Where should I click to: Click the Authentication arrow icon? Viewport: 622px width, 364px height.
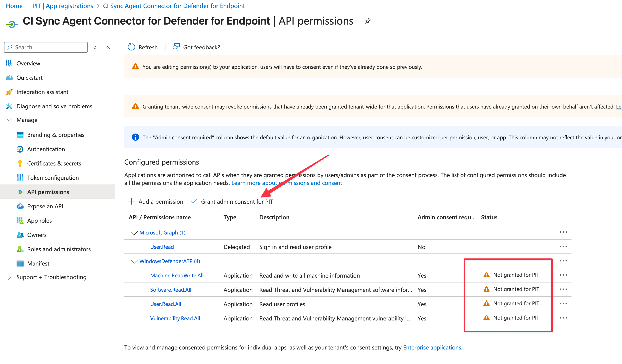20,149
